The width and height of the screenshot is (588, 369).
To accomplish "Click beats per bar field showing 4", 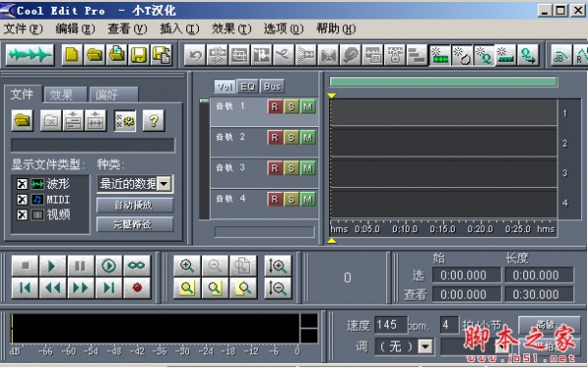I will click(449, 325).
